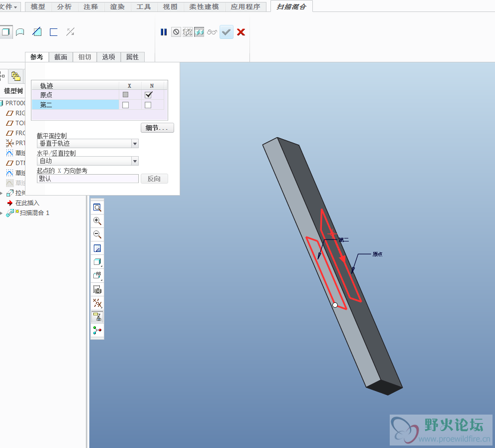This screenshot has height=448, width=495.
Task: Toggle the spin center icon
Action: (x=97, y=330)
